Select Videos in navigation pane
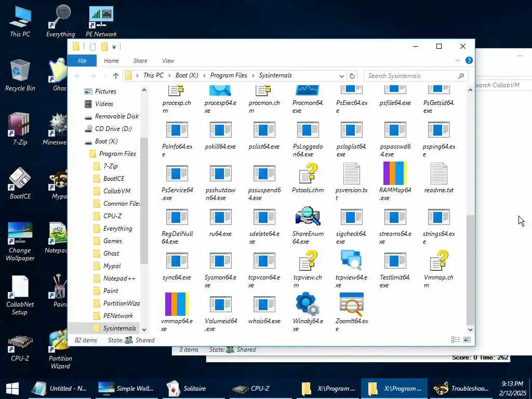This screenshot has height=399, width=532. [104, 104]
